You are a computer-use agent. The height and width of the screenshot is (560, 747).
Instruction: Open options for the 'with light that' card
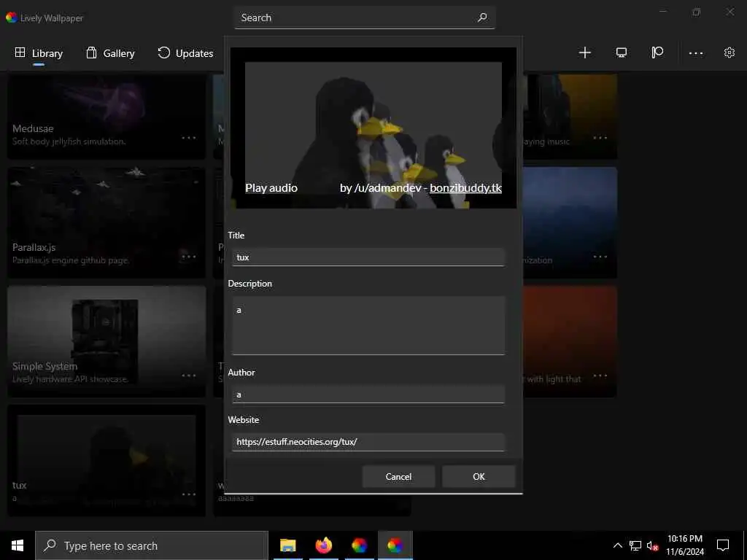(x=600, y=376)
